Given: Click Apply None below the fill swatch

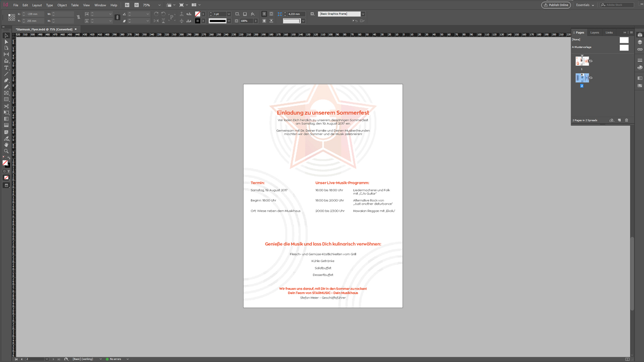Looking at the screenshot, I should pos(6,177).
